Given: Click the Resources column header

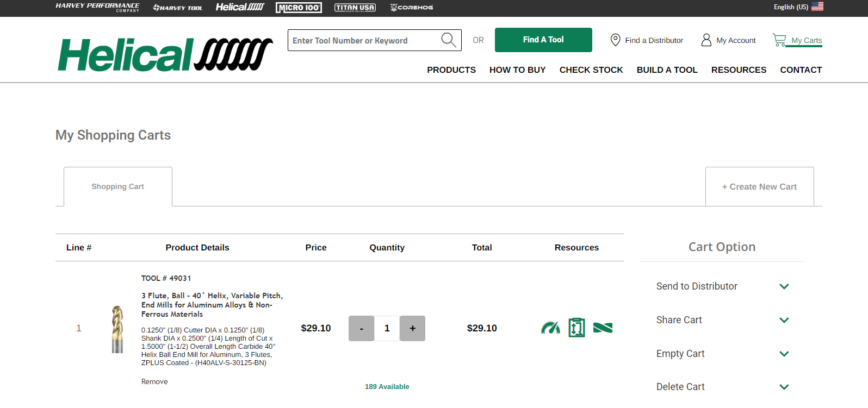Looking at the screenshot, I should click(x=576, y=248).
